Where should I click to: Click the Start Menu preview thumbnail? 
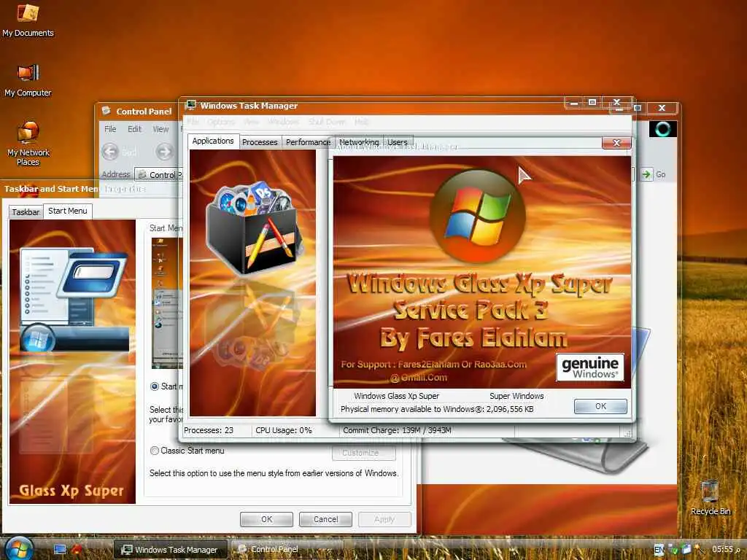[x=167, y=303]
